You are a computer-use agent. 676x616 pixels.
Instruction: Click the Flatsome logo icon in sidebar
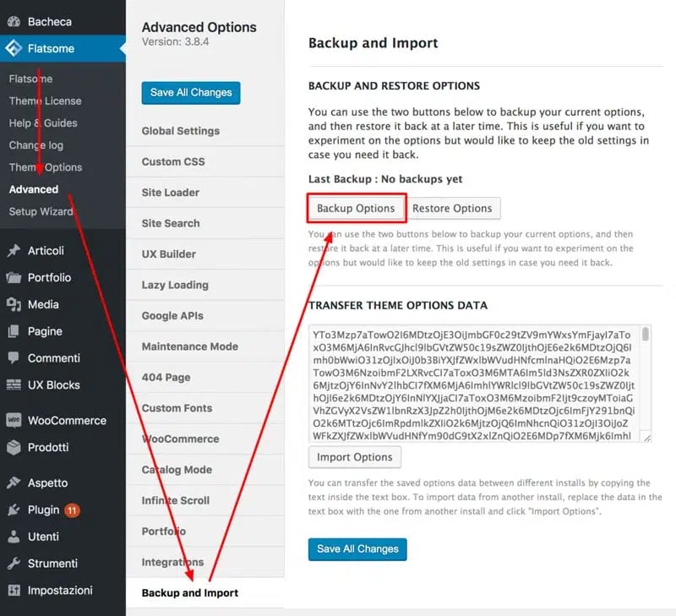pos(14,48)
